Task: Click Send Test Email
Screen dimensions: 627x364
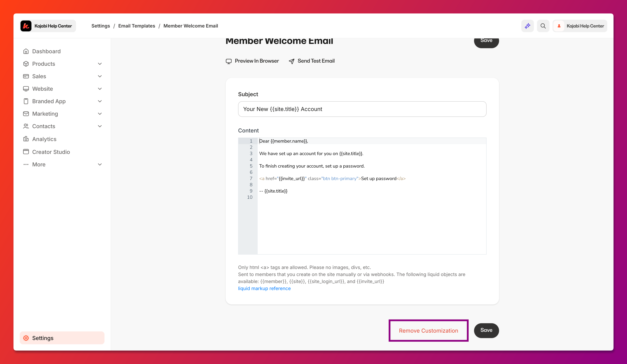Action: tap(312, 61)
